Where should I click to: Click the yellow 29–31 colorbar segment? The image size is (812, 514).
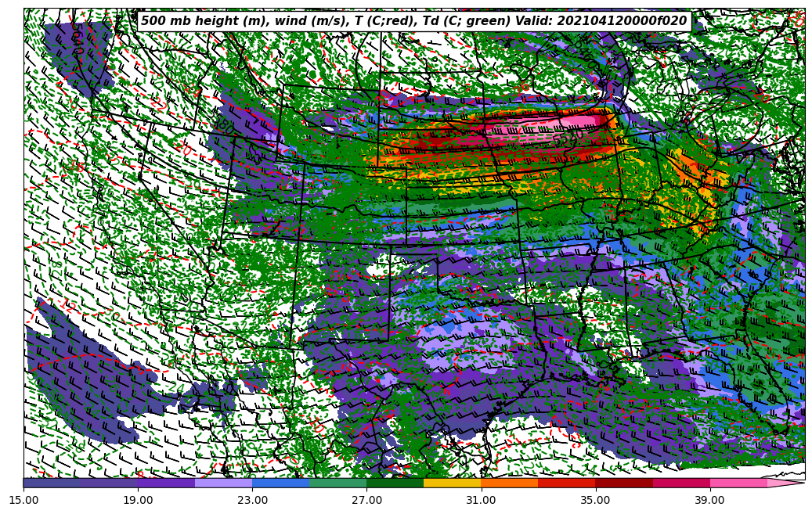(452, 483)
